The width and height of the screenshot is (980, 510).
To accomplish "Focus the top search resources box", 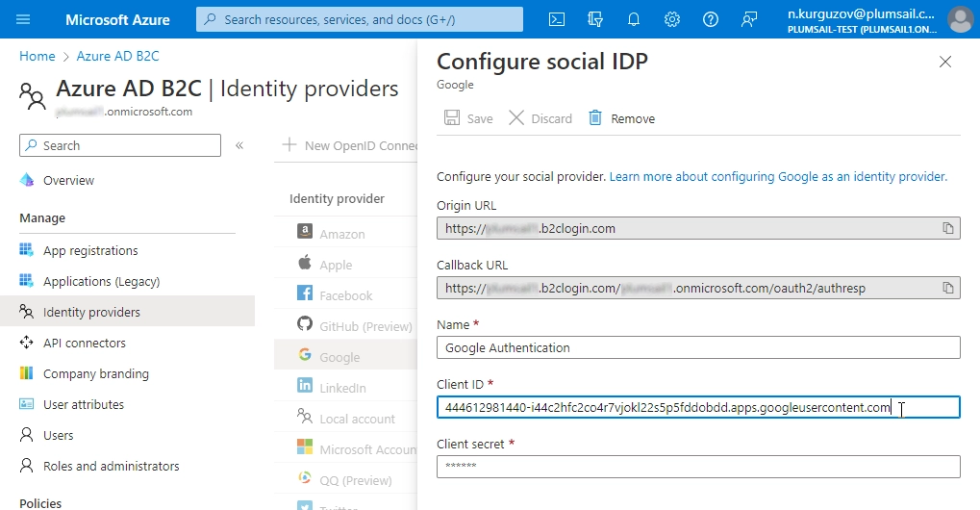I will tap(360, 19).
